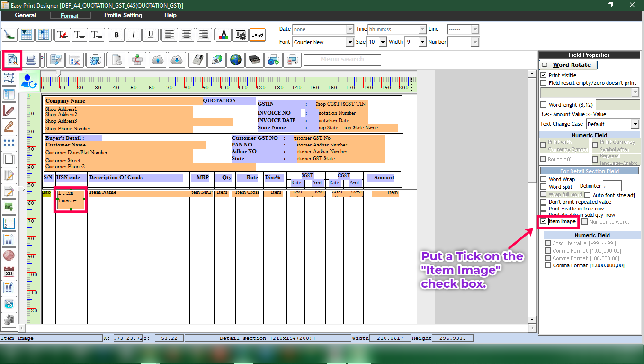Align field text to the right

click(204, 35)
